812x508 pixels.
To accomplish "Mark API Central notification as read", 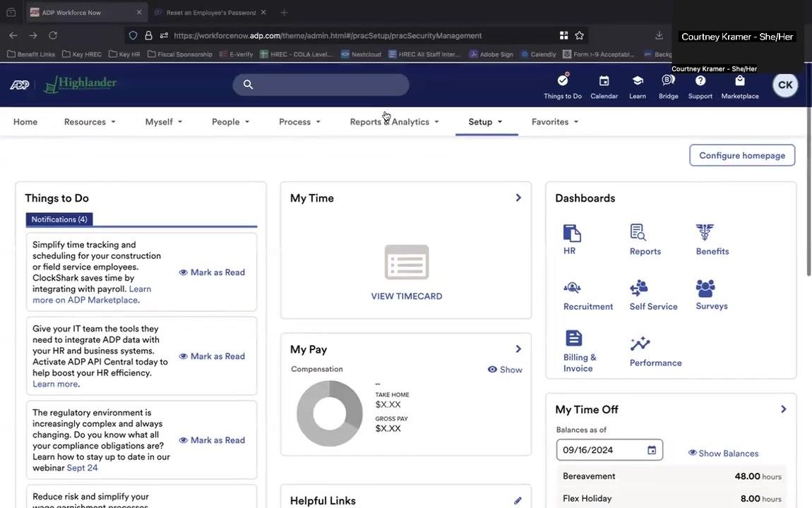I will 212,356.
